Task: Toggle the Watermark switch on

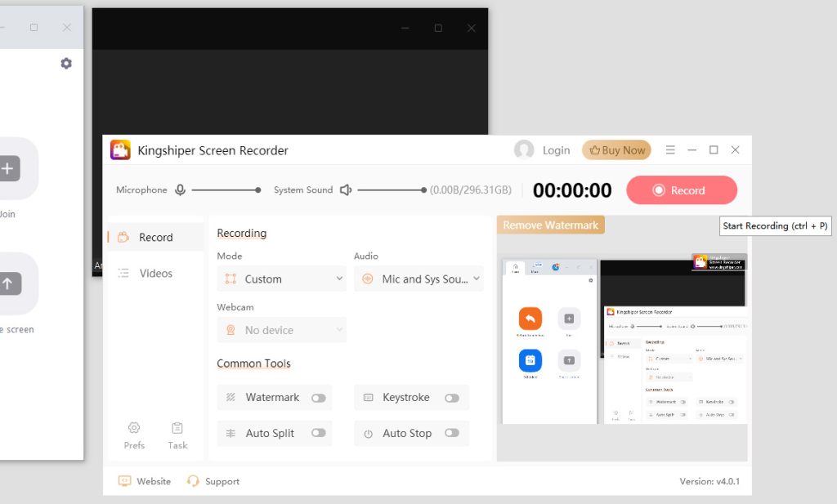Action: click(319, 398)
